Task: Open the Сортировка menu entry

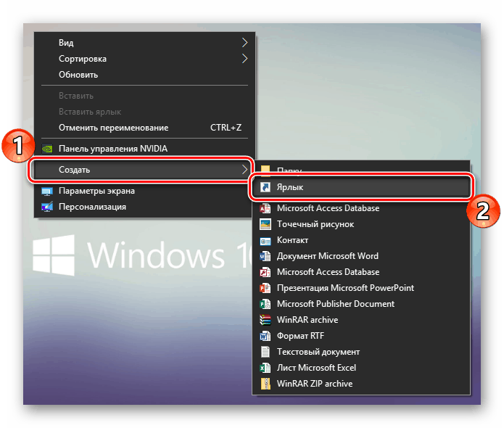Action: click(144, 59)
